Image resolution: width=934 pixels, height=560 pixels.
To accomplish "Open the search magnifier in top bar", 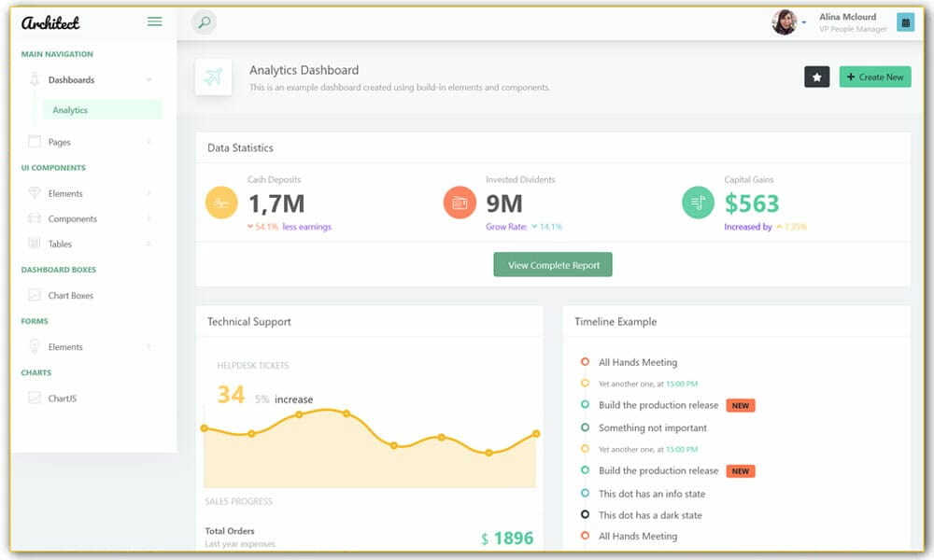I will (204, 21).
